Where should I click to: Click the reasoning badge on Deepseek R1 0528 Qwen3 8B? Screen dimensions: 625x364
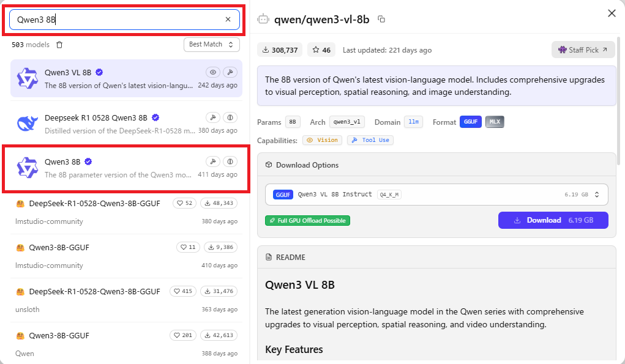click(230, 117)
